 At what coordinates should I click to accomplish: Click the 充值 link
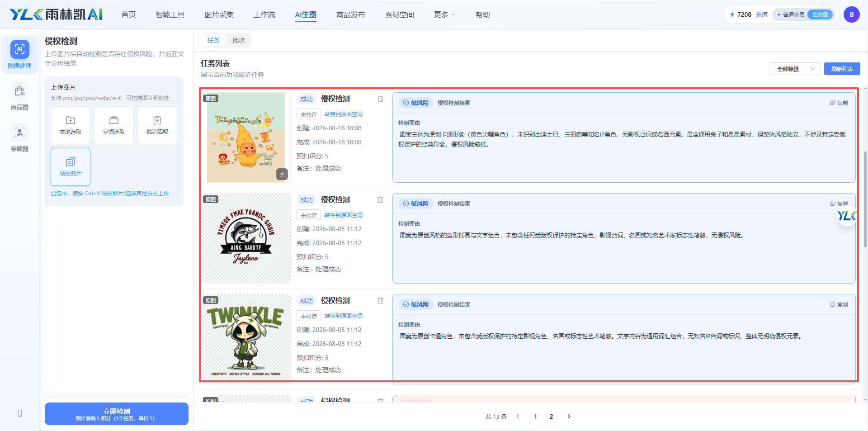coord(762,14)
